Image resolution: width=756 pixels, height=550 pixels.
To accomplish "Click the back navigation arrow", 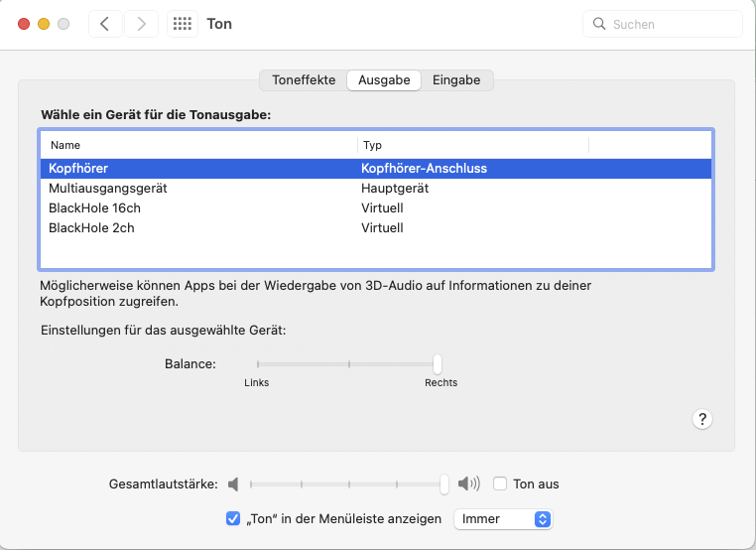I will click(106, 24).
